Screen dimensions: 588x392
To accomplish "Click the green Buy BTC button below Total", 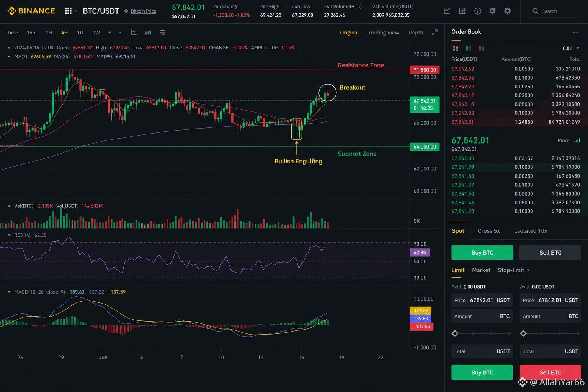I will pyautogui.click(x=482, y=372).
